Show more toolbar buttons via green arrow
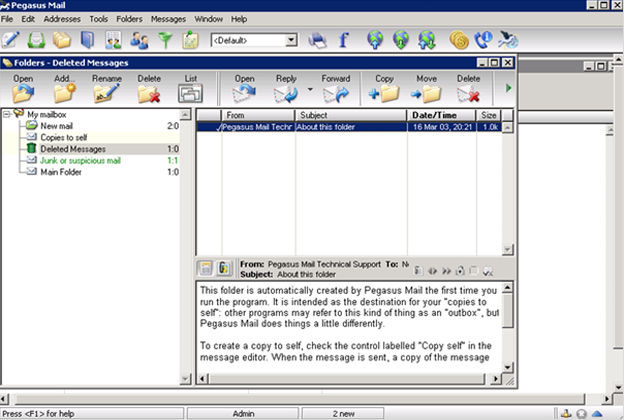Screen dimensions: 624x420 tap(508, 88)
